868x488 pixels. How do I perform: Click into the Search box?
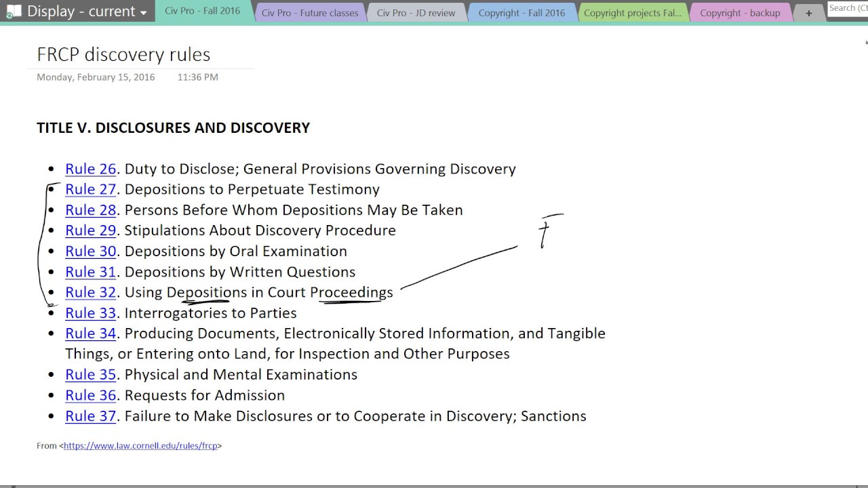[x=848, y=8]
